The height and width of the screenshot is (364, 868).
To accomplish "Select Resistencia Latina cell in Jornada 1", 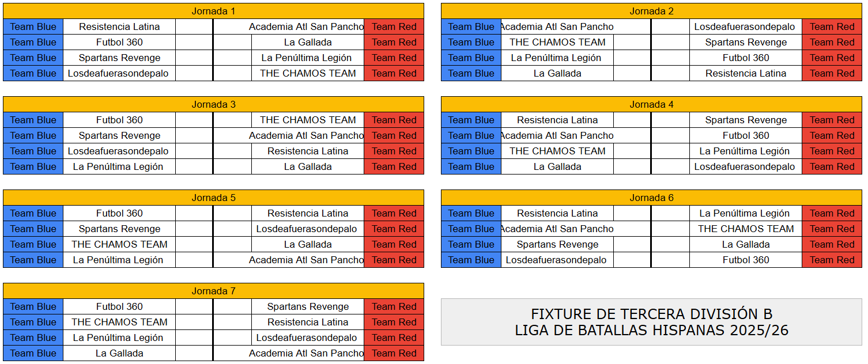I will (x=119, y=26).
